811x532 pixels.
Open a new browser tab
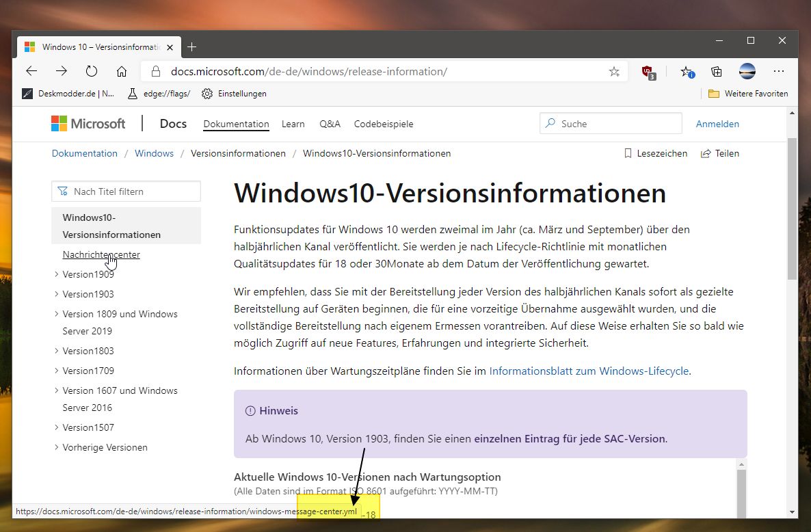(192, 47)
